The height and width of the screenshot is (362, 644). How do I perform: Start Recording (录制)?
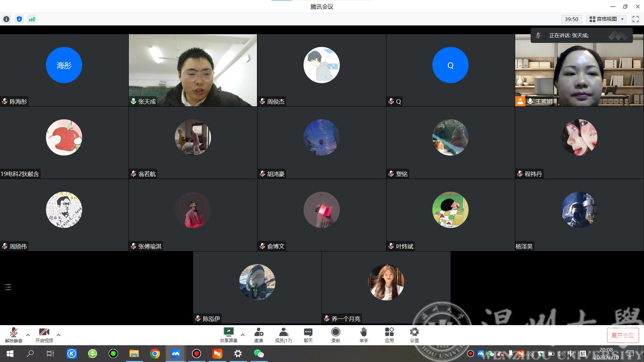pyautogui.click(x=335, y=335)
